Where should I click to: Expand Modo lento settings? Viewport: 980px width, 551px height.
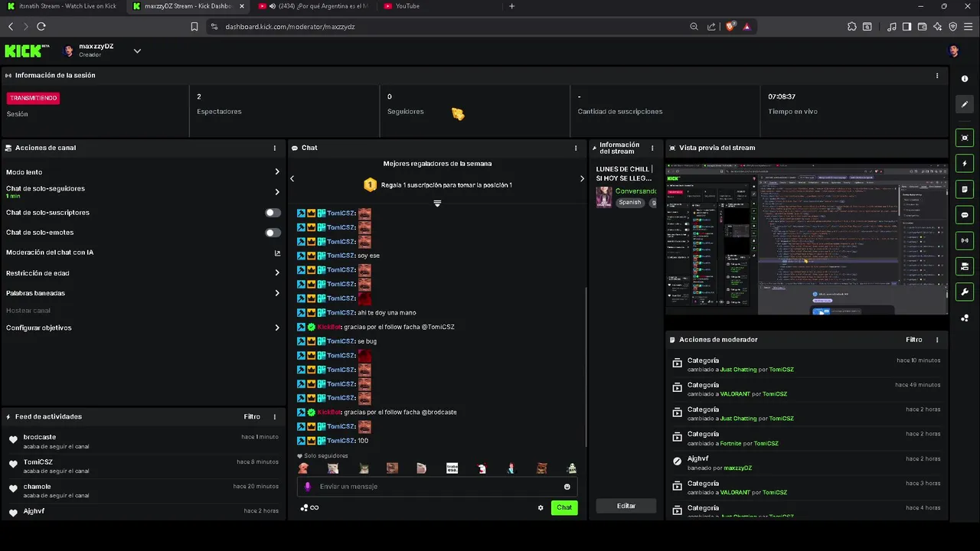point(277,172)
